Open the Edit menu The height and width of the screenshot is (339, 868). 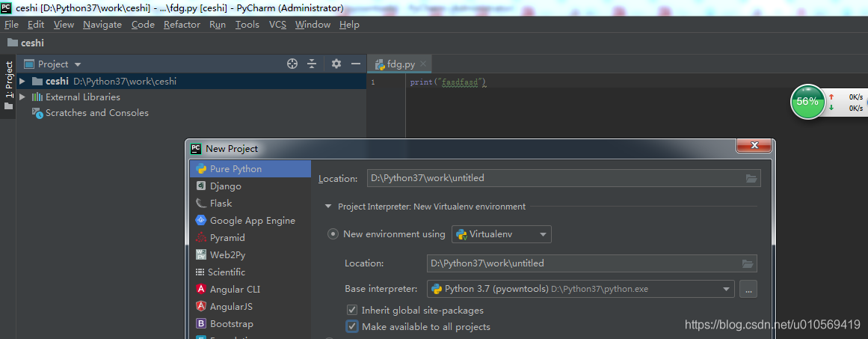(36, 25)
